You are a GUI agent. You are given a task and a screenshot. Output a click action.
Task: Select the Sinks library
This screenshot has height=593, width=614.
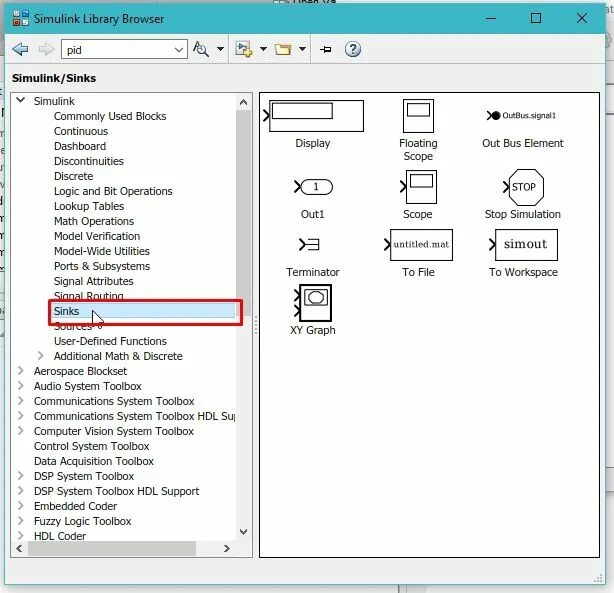[144, 311]
